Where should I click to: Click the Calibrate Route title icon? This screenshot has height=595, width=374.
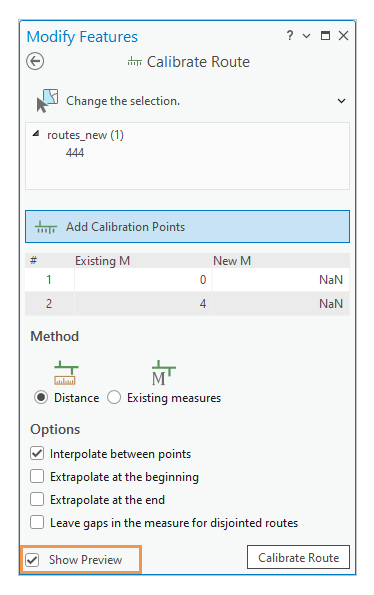pos(134,61)
